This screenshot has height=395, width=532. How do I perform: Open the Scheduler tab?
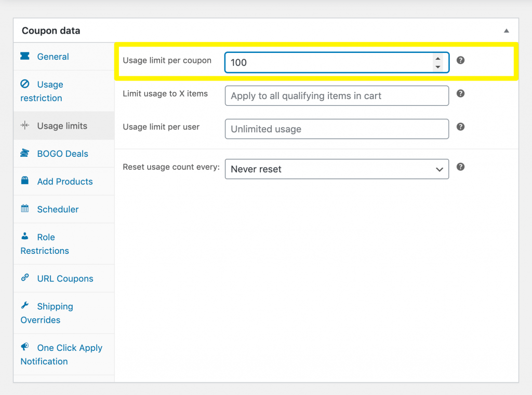tap(64, 209)
